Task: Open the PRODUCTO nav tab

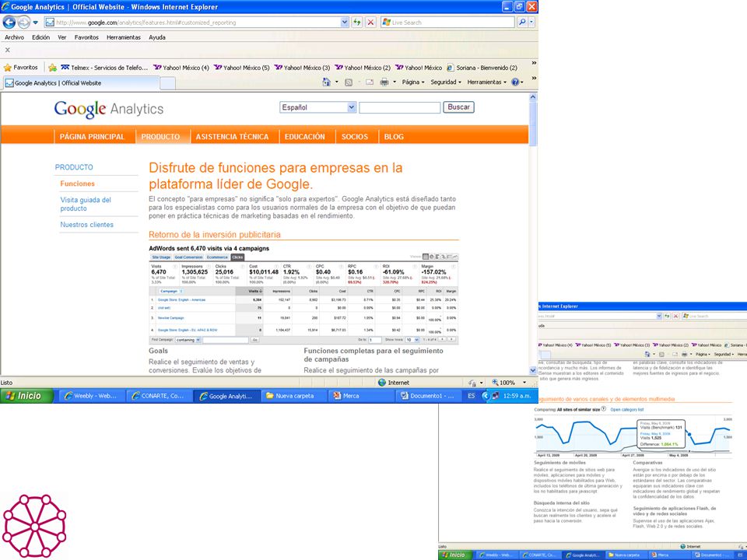Action: [x=160, y=137]
